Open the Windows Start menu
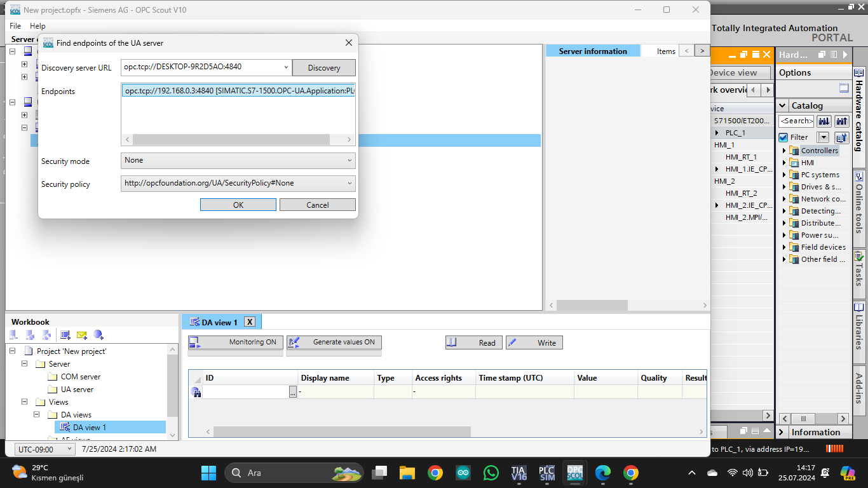This screenshot has height=488, width=868. pos(208,473)
